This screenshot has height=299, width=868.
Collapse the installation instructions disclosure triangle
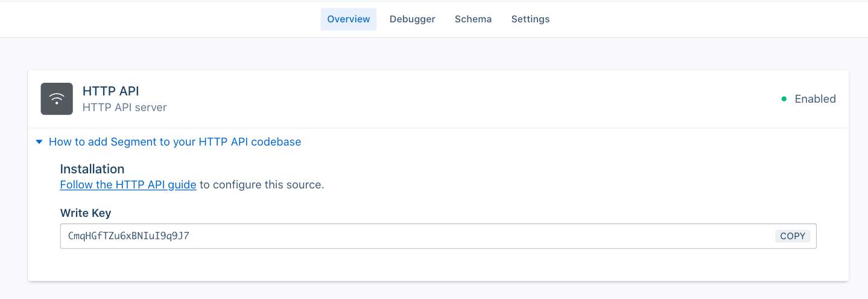pyautogui.click(x=39, y=142)
